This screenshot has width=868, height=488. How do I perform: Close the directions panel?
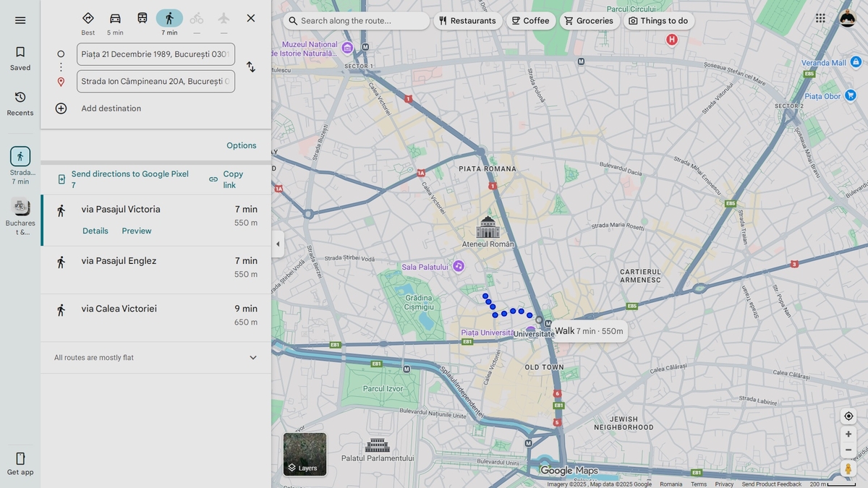point(250,18)
